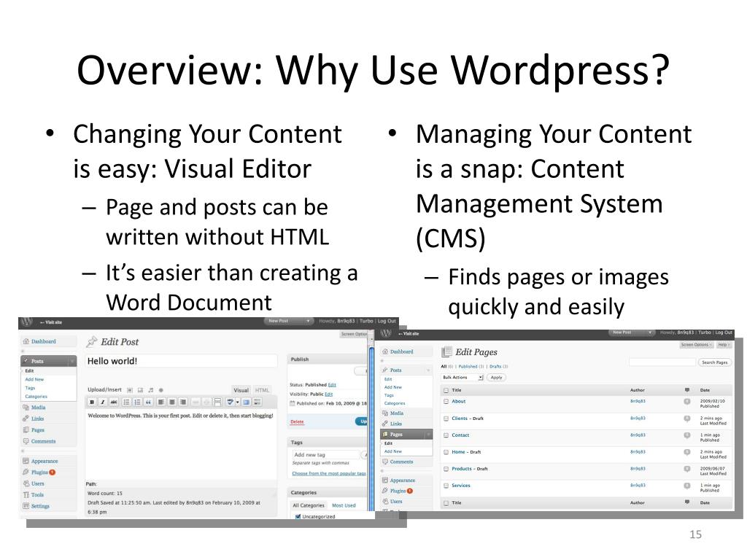This screenshot has width=747, height=560.
Task: Click the add video icon beside Upload/Insert
Action: click(141, 390)
